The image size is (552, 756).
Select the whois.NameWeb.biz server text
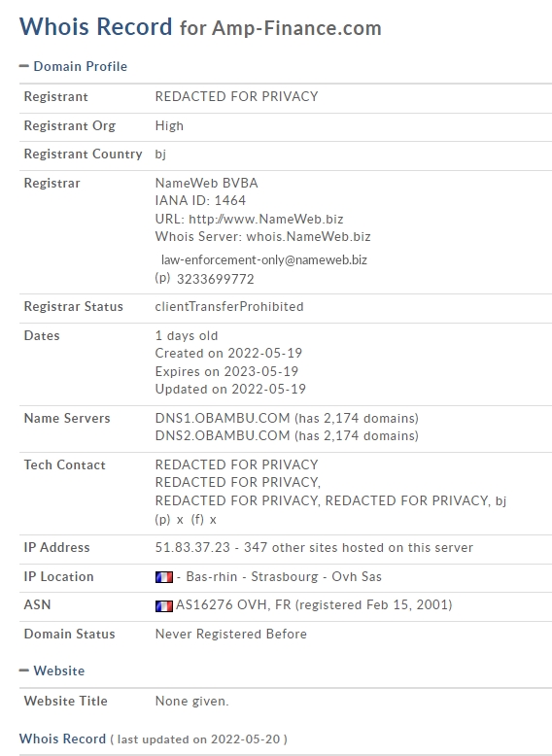pos(308,237)
